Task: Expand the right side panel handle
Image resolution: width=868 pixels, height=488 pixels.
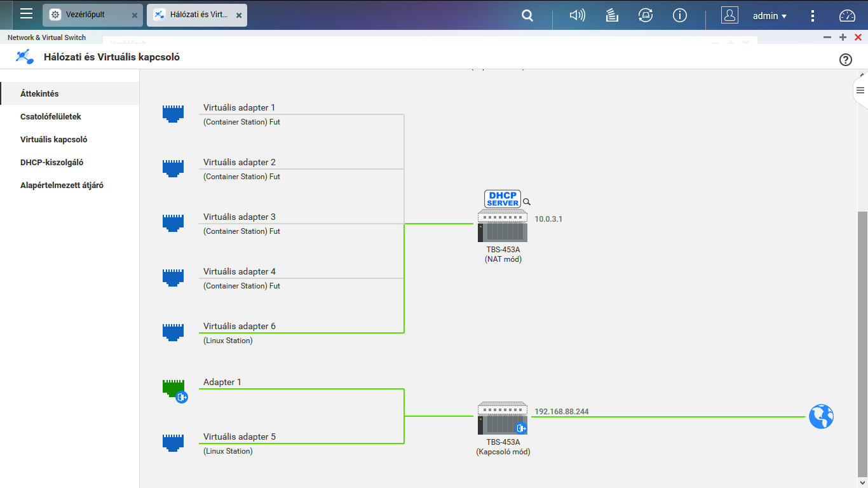Action: [860, 90]
